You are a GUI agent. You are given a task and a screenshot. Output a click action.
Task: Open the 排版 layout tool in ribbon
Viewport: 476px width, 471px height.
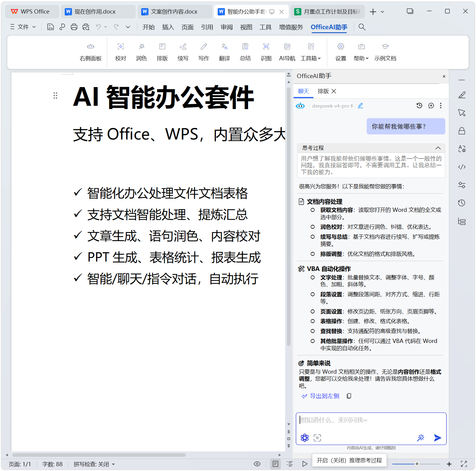click(x=162, y=52)
